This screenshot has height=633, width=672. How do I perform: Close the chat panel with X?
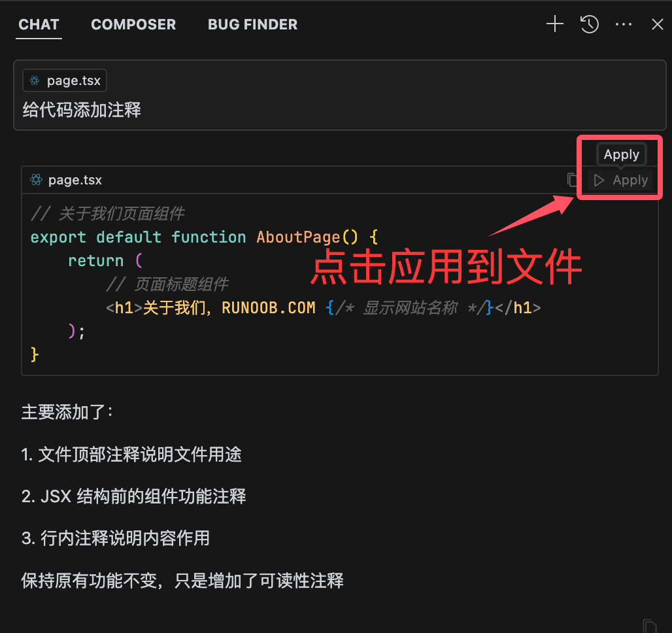coord(658,25)
